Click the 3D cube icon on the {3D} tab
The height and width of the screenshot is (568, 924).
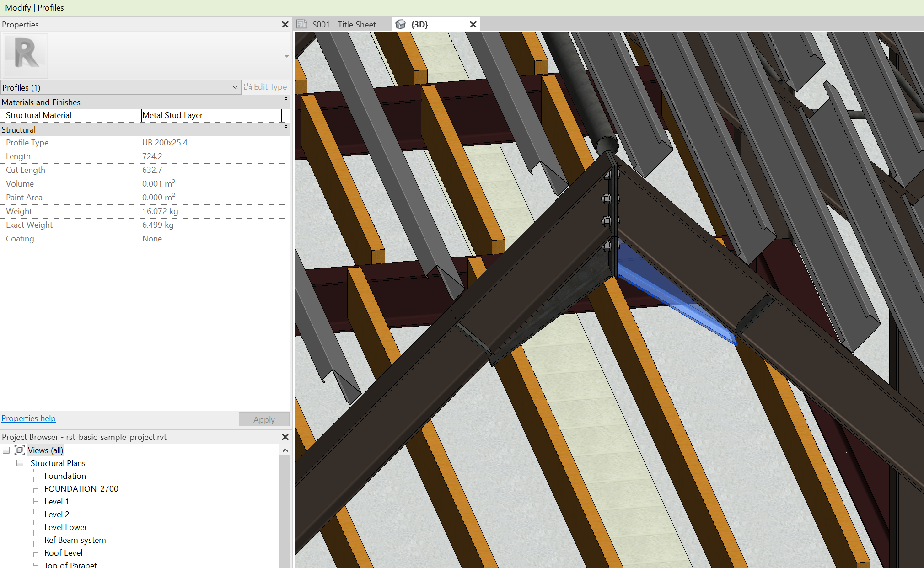point(401,24)
